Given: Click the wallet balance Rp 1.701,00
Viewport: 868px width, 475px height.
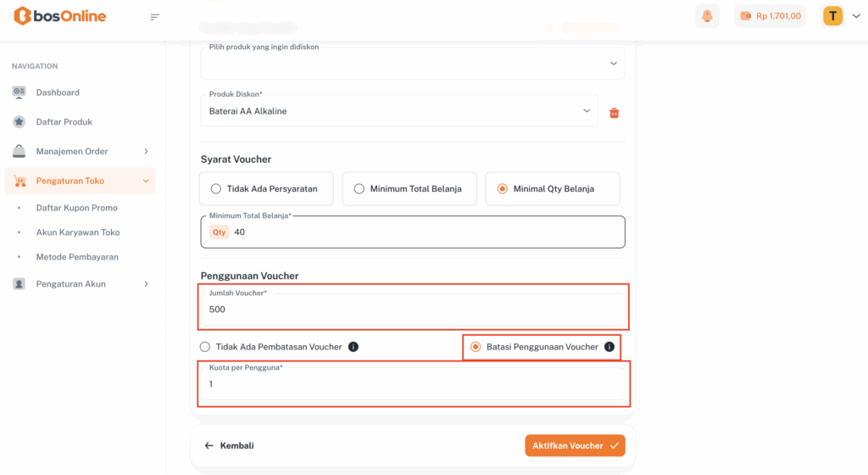Looking at the screenshot, I should click(771, 16).
